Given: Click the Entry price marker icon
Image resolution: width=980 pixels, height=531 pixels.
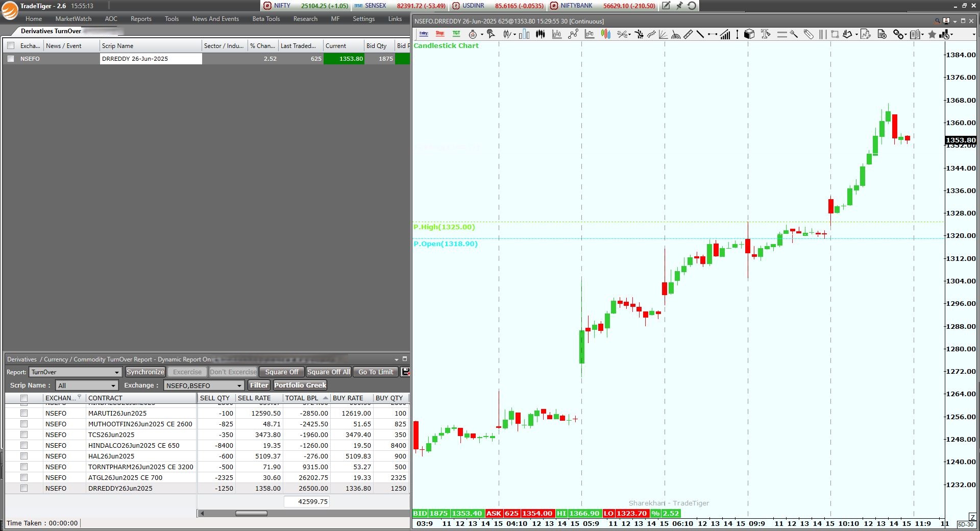Looking at the screenshot, I should tap(424, 34).
